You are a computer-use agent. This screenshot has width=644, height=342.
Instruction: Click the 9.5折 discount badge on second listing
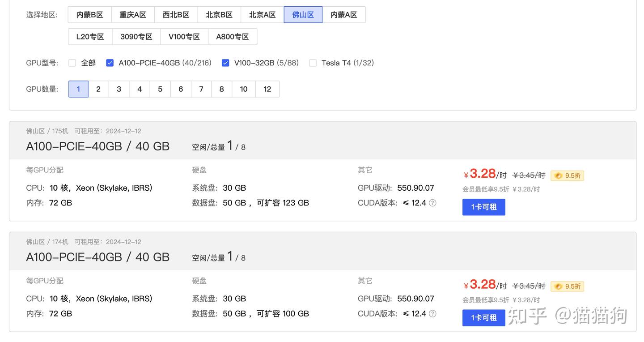pyautogui.click(x=567, y=286)
